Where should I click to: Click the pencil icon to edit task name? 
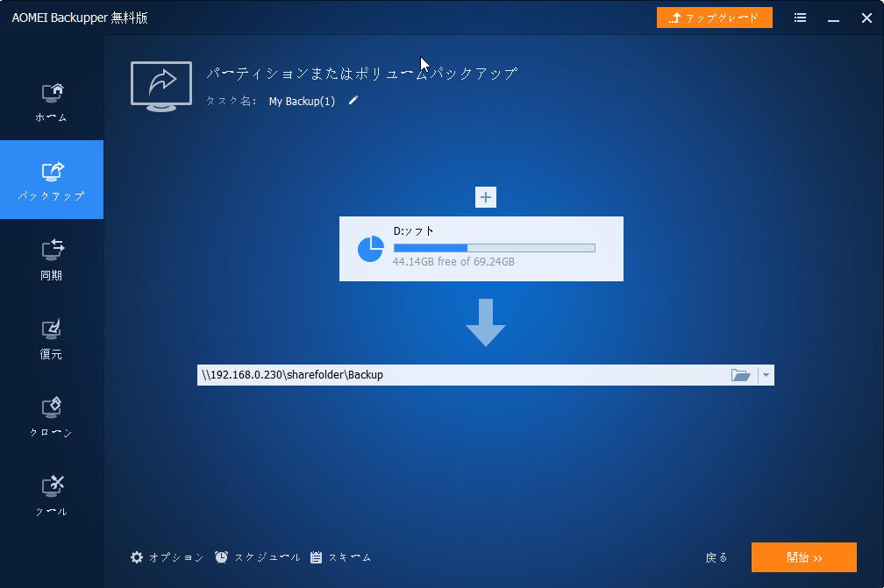pos(353,100)
